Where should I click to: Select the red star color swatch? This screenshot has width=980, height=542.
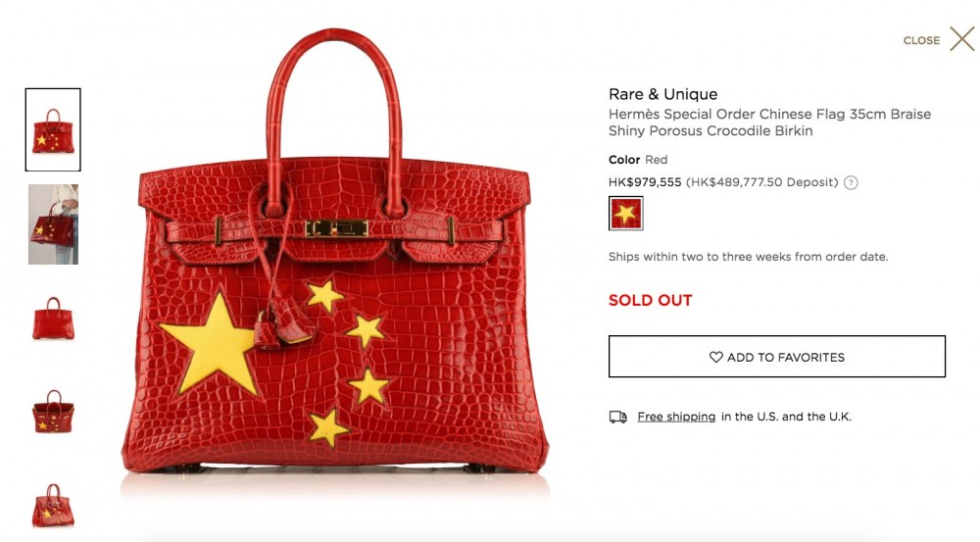click(625, 214)
